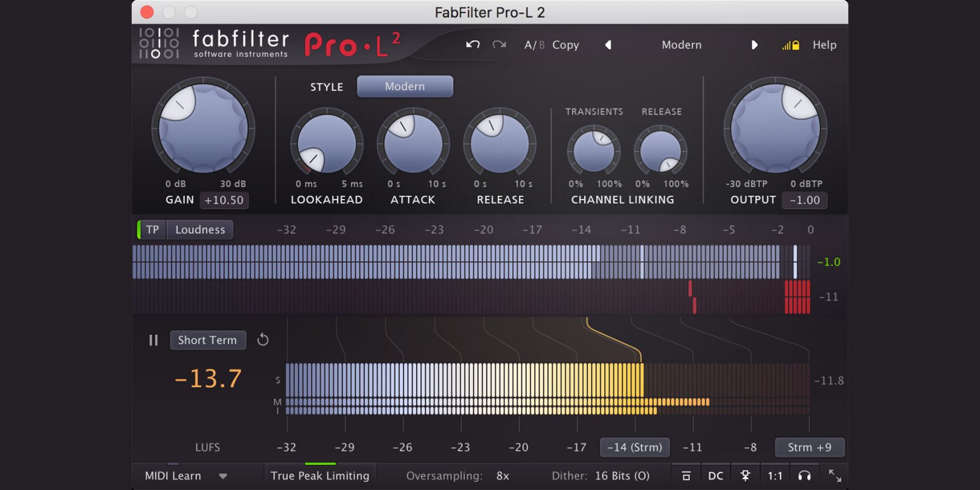Switch to the previous preset arrow
Image resolution: width=980 pixels, height=490 pixels.
[608, 45]
